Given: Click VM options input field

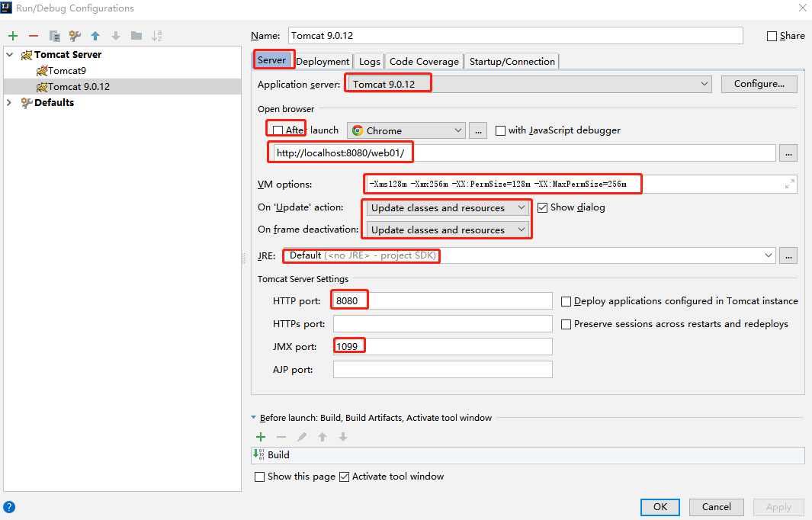Looking at the screenshot, I should coord(581,184).
